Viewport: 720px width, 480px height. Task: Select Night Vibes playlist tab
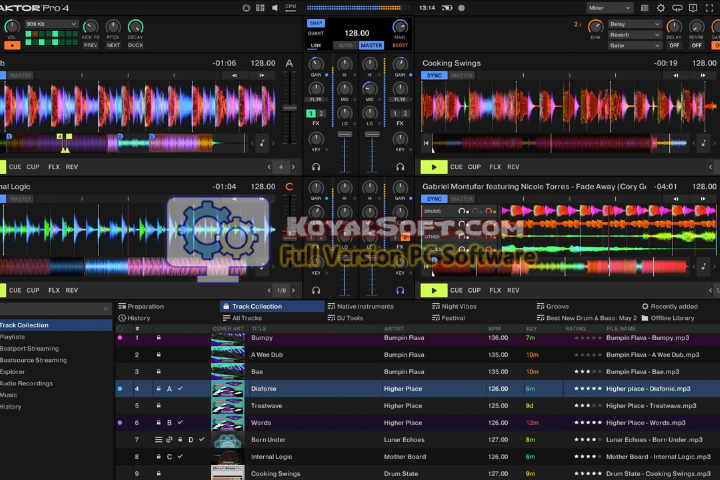pyautogui.click(x=454, y=306)
